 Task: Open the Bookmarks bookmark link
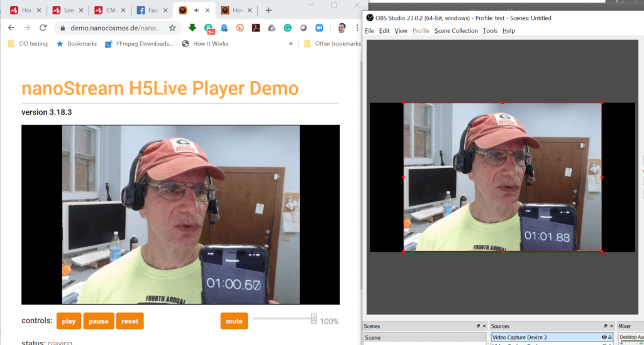77,43
